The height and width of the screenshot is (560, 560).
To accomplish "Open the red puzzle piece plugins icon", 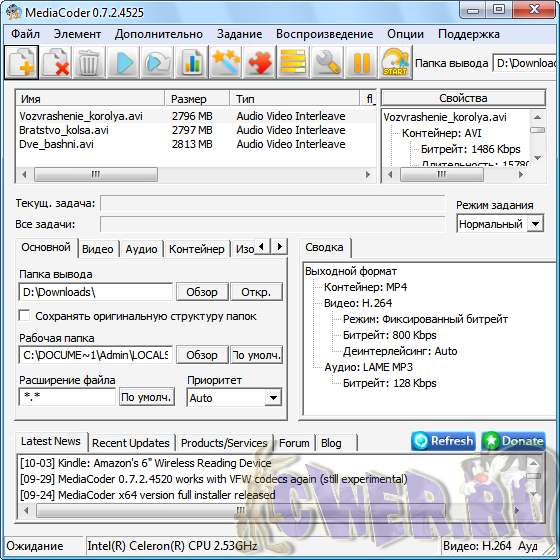I will 259,62.
